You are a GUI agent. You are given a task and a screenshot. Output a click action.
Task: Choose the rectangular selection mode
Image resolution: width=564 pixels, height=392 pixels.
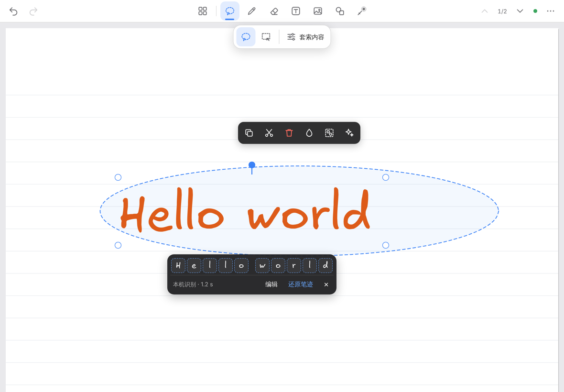(266, 37)
